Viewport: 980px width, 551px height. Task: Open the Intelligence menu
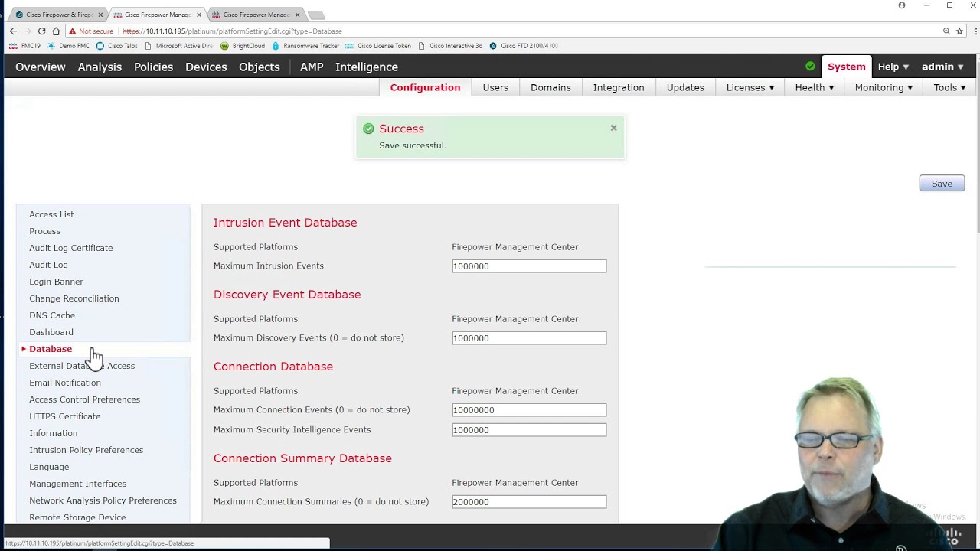coord(367,67)
